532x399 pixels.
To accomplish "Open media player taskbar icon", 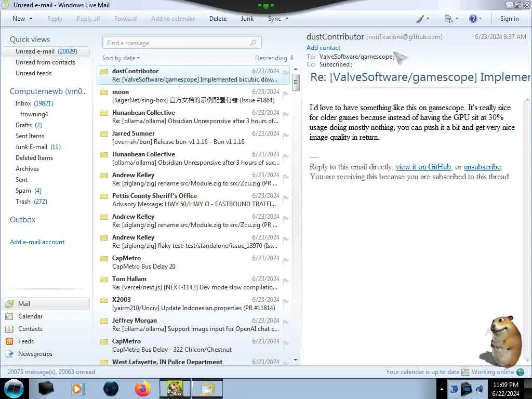I will coord(77,389).
